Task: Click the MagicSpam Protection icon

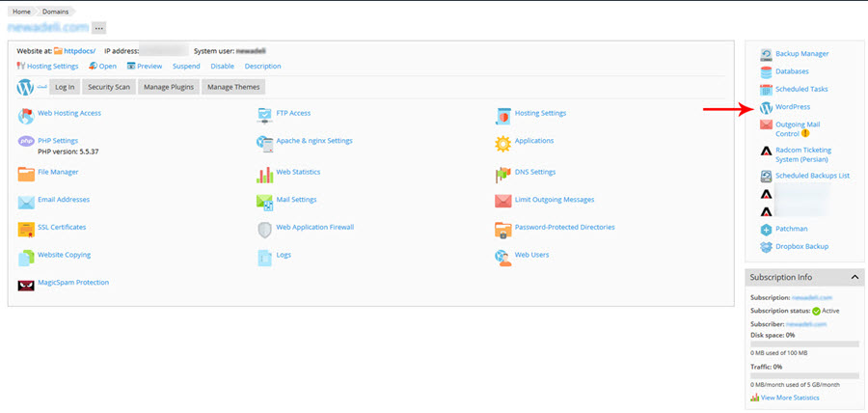Action: 25,284
